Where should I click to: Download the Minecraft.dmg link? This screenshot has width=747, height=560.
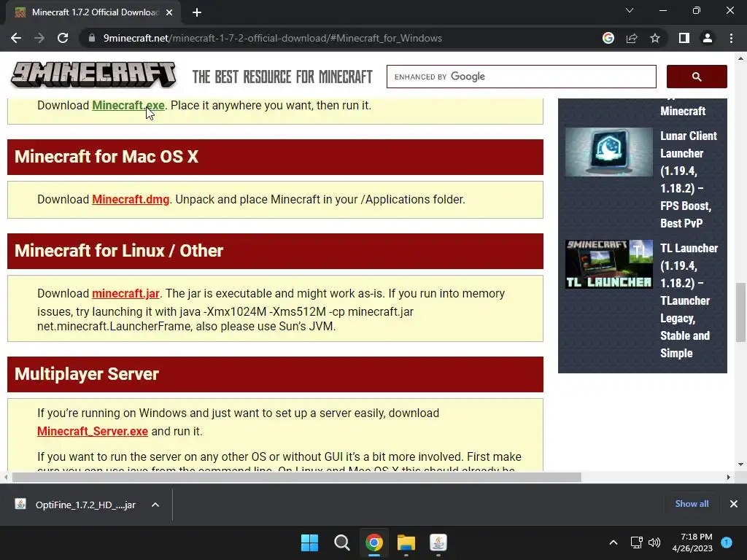[x=131, y=200]
